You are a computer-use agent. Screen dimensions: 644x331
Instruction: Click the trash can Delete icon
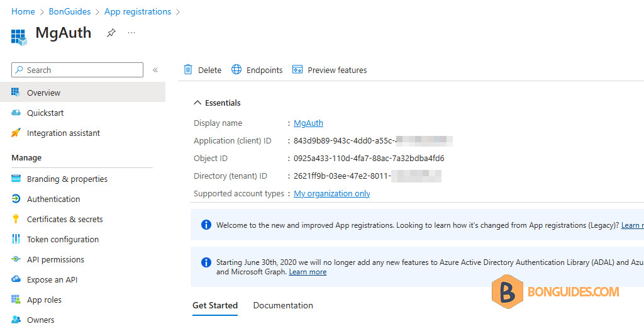[187, 69]
